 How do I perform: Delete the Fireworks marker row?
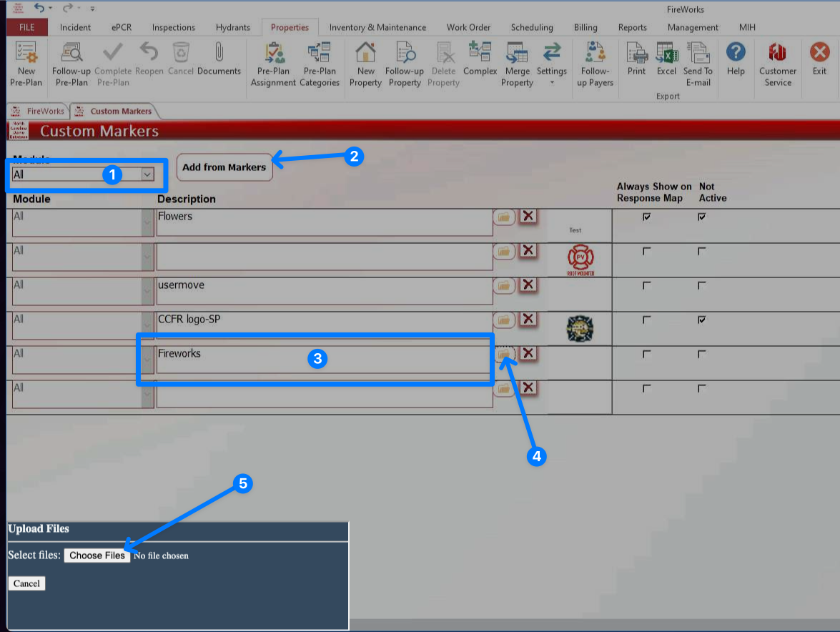click(528, 353)
